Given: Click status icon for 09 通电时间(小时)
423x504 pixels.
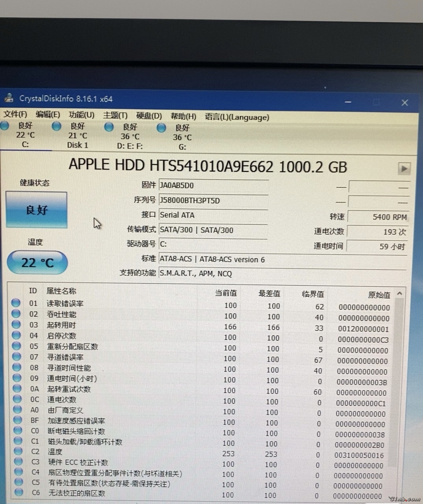Looking at the screenshot, I should point(17,378).
